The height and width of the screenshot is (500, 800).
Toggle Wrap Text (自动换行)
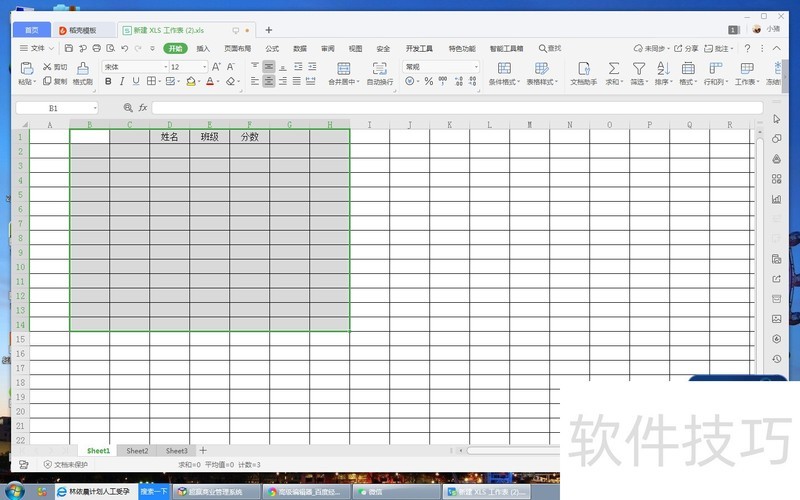click(380, 68)
